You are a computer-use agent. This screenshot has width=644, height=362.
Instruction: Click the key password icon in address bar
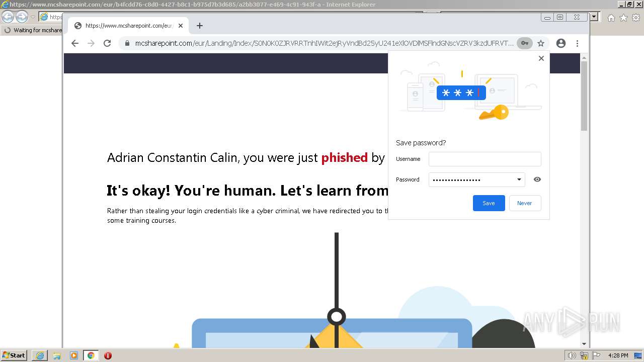point(524,43)
